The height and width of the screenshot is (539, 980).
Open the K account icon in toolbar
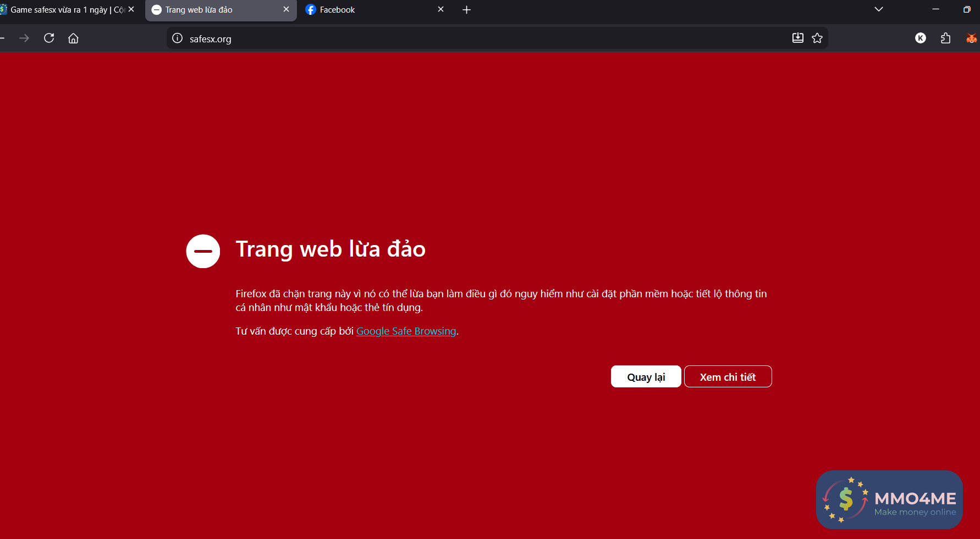coord(921,38)
